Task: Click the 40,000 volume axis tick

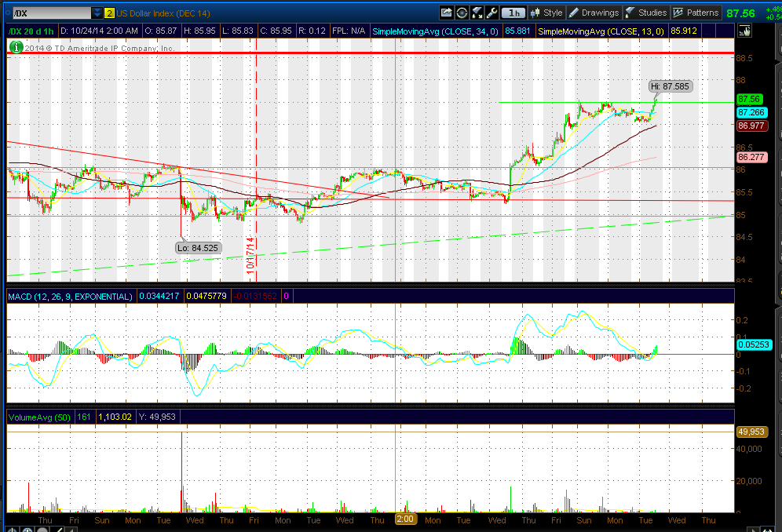Action: tap(749, 449)
